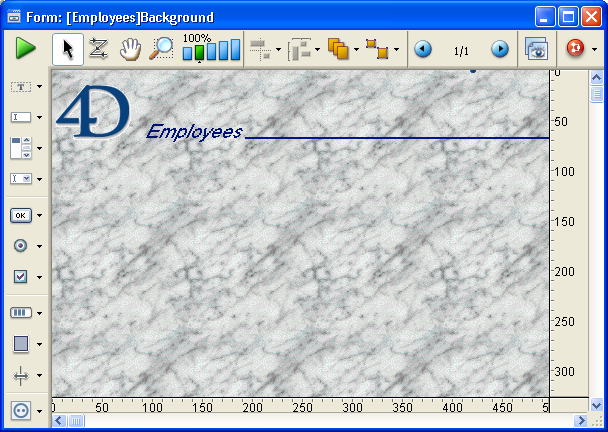608x432 pixels.
Task: Expand checkbox tool dropdown
Action: point(40,277)
